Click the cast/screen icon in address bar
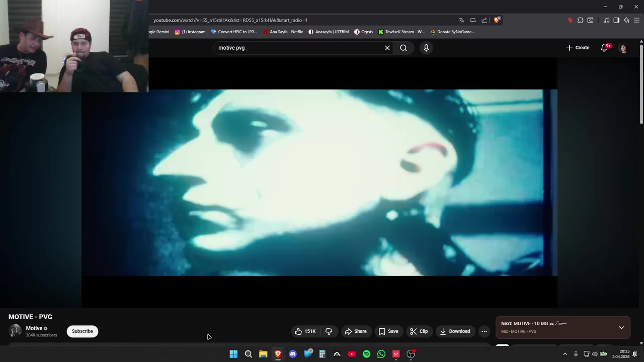 tap(473, 20)
